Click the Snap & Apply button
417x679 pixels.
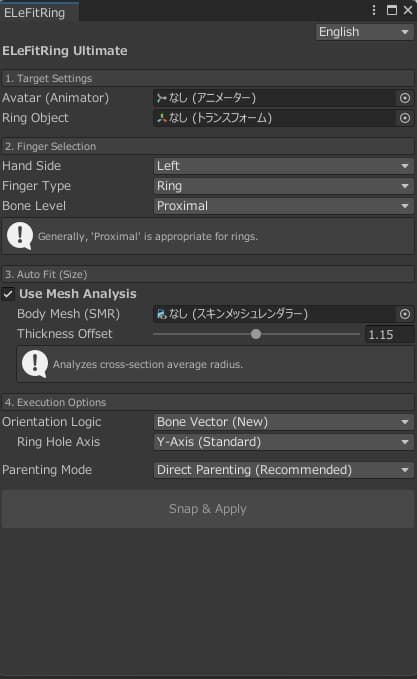208,509
